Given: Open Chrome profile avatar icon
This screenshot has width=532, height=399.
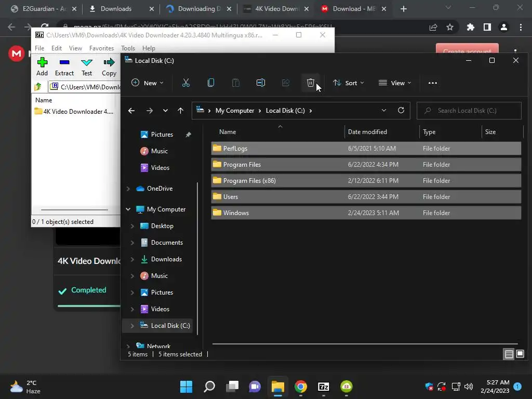Looking at the screenshot, I should [x=504, y=27].
